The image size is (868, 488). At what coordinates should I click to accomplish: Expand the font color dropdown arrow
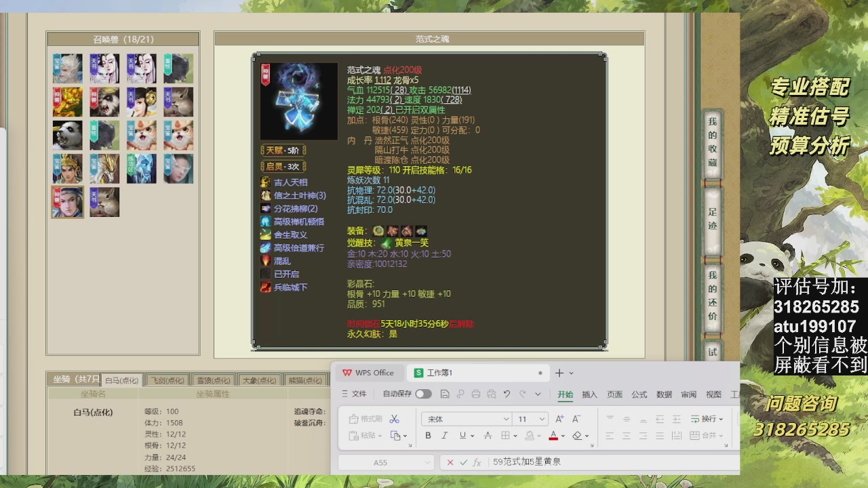pyautogui.click(x=563, y=436)
